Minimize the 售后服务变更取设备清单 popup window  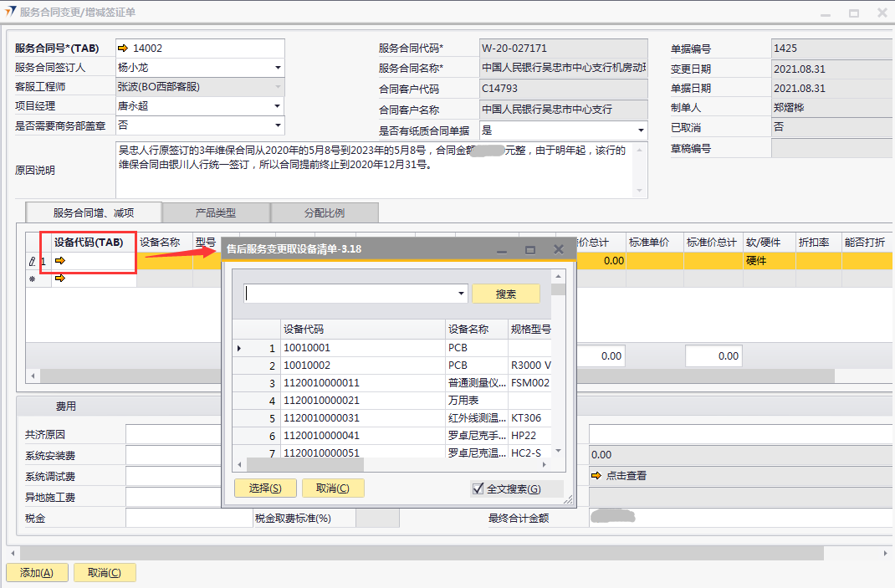pos(502,249)
